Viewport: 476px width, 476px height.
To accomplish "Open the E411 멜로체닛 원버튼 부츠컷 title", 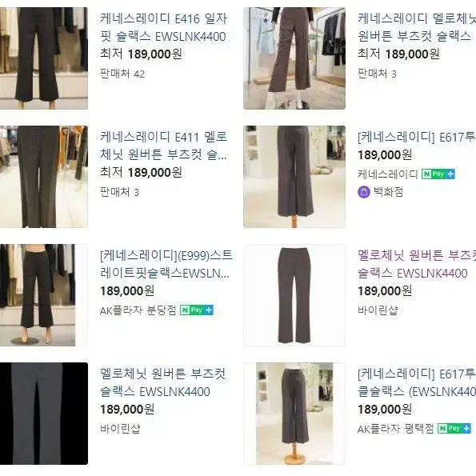I will click(163, 146).
